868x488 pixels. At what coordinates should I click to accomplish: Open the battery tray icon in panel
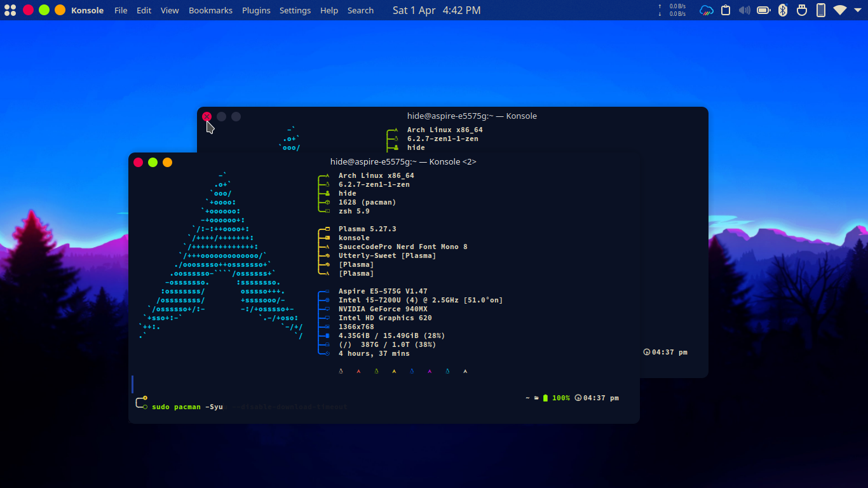[764, 10]
